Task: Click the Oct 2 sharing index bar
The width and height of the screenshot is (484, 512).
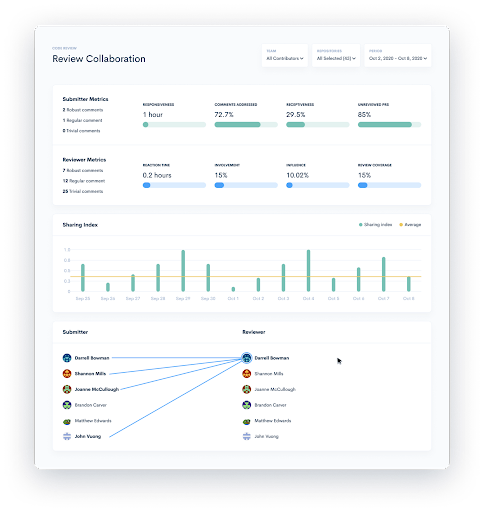Action: 258,285
